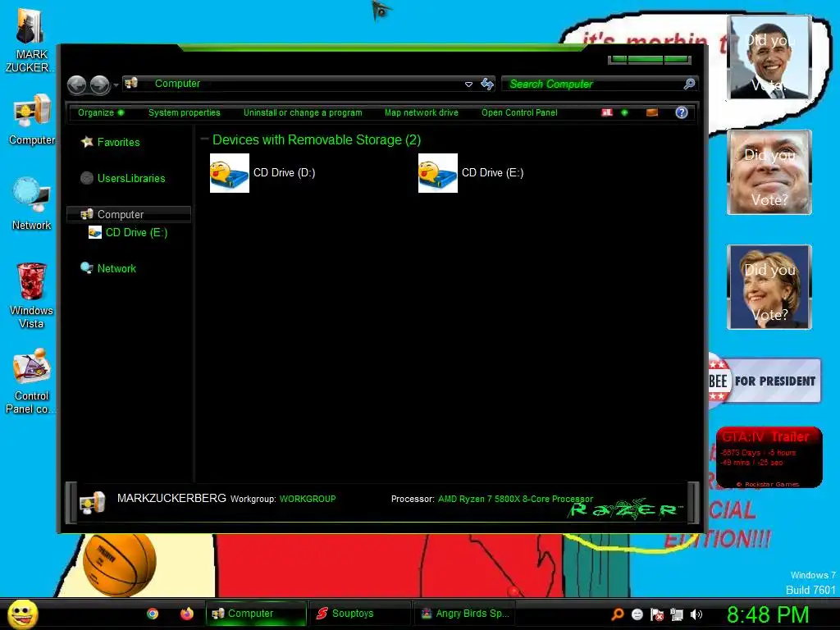Select Computer in the navigation pane
The image size is (840, 630).
tap(129, 214)
